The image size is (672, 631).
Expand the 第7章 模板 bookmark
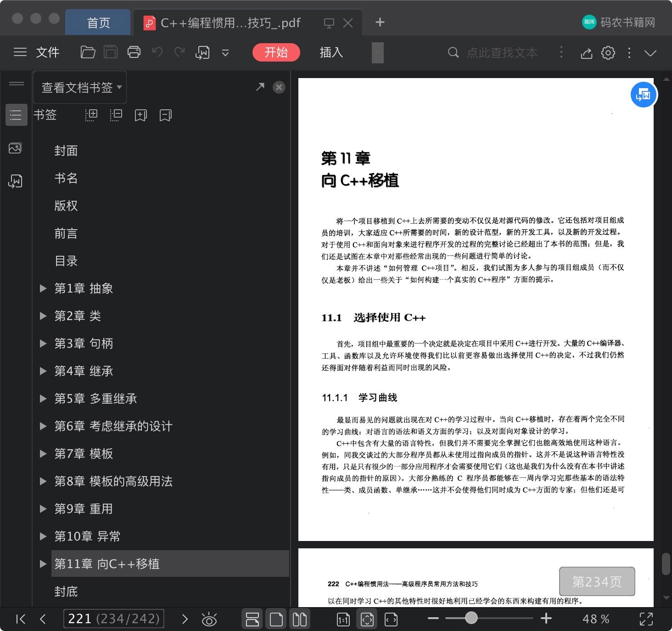[43, 454]
